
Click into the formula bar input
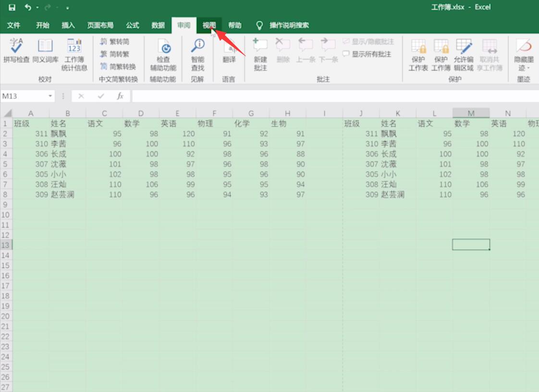[x=335, y=96]
